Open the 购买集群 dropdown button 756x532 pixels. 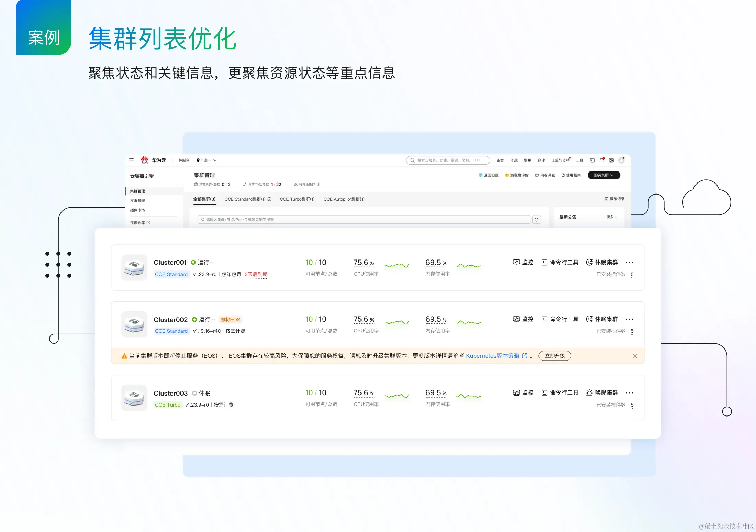604,175
